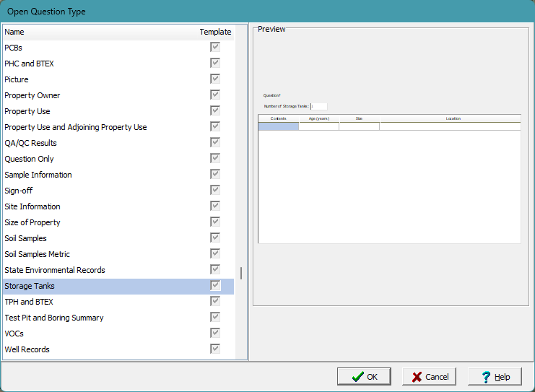Click the Contents column header in preview

[279, 118]
